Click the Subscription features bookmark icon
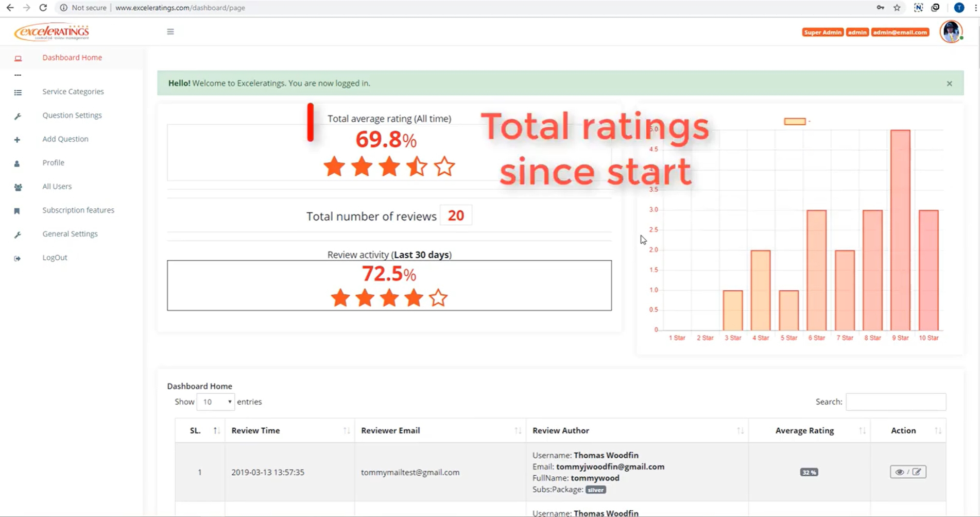 pos(17,211)
